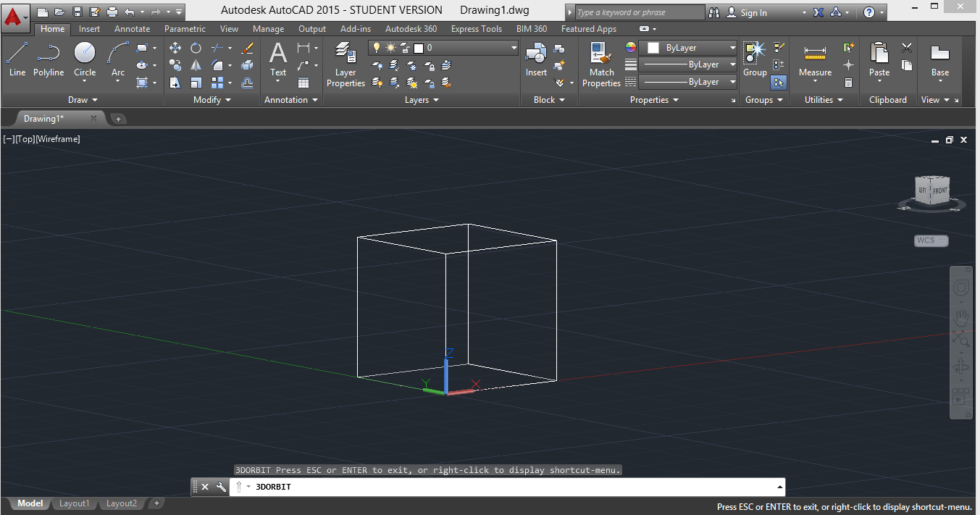Expand the Annotation panel
The height and width of the screenshot is (515, 980).
(x=291, y=100)
